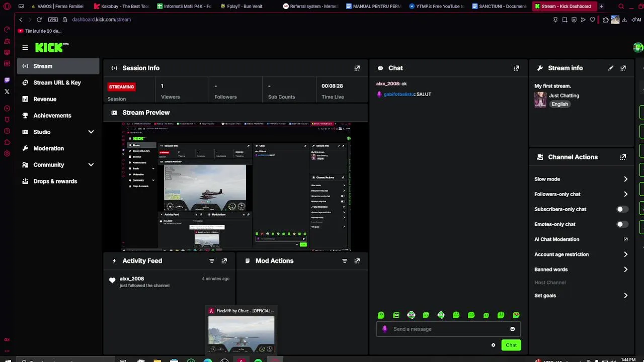
Task: Open Account age restriction options
Action: coord(581,254)
